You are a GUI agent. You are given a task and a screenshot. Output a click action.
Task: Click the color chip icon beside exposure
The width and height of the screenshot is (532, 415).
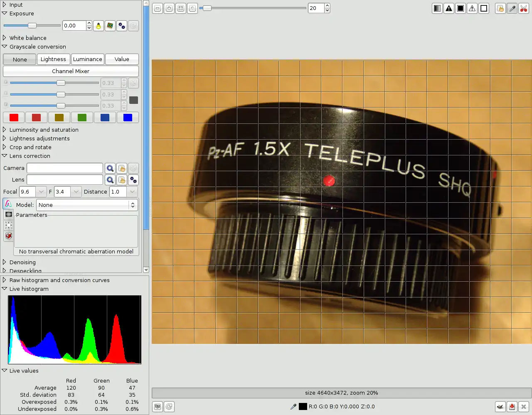[110, 26]
